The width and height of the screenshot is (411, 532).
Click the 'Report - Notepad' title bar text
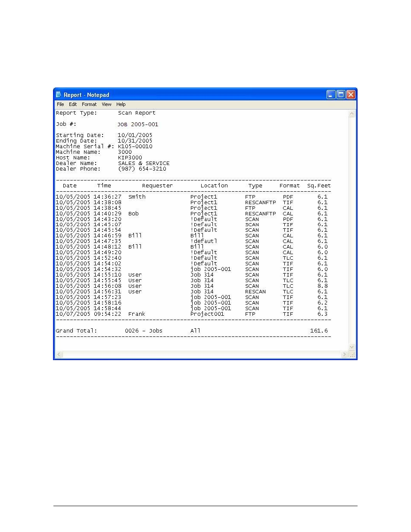click(87, 95)
